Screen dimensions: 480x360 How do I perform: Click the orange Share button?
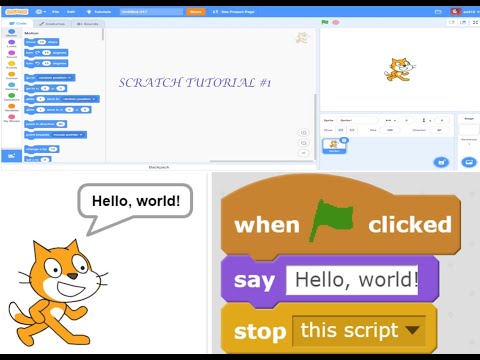pyautogui.click(x=196, y=12)
